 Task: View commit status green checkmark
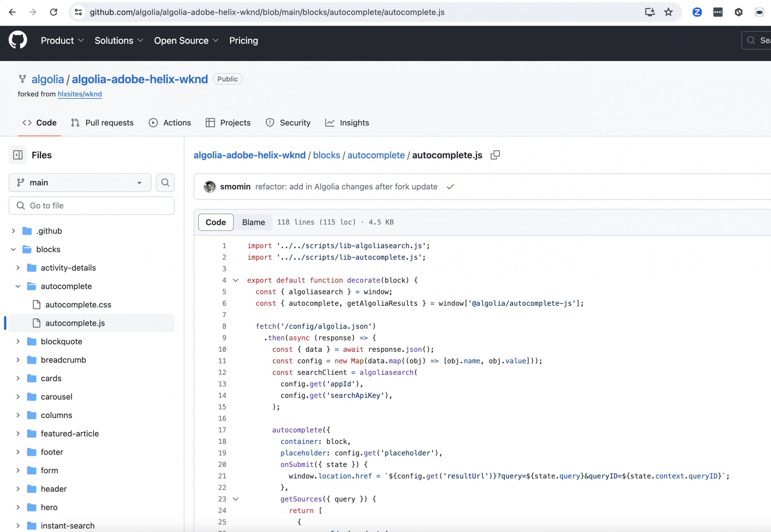[450, 187]
